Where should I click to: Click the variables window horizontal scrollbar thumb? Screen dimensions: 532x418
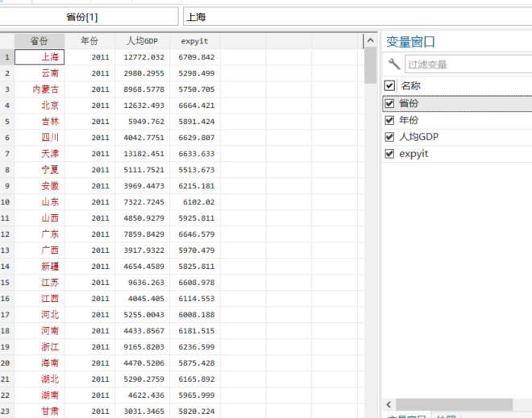[454, 404]
